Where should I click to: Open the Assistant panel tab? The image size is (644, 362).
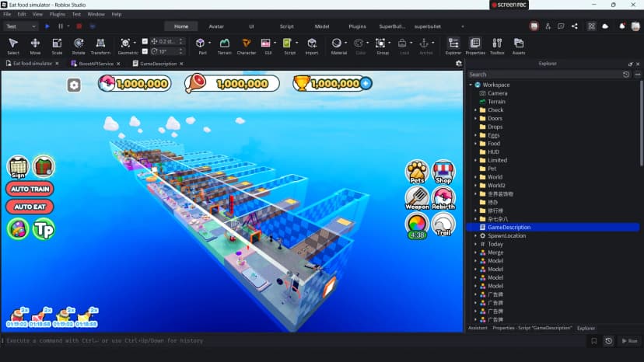coord(478,328)
